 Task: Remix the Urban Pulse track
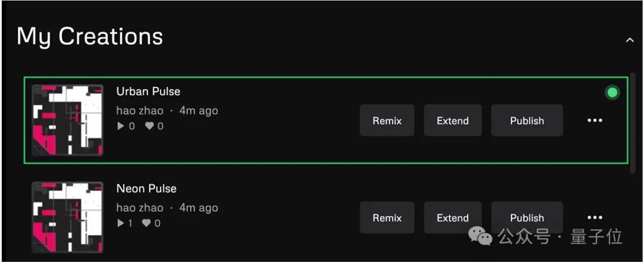click(x=387, y=120)
